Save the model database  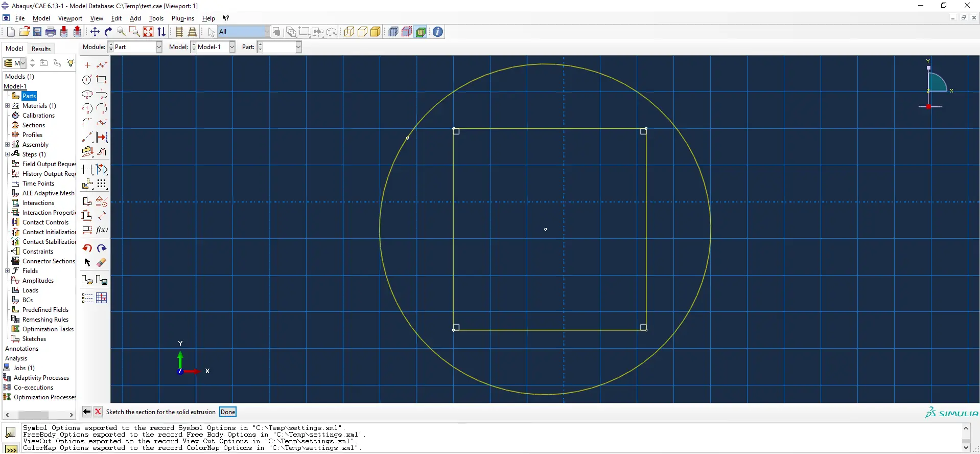[x=37, y=32]
